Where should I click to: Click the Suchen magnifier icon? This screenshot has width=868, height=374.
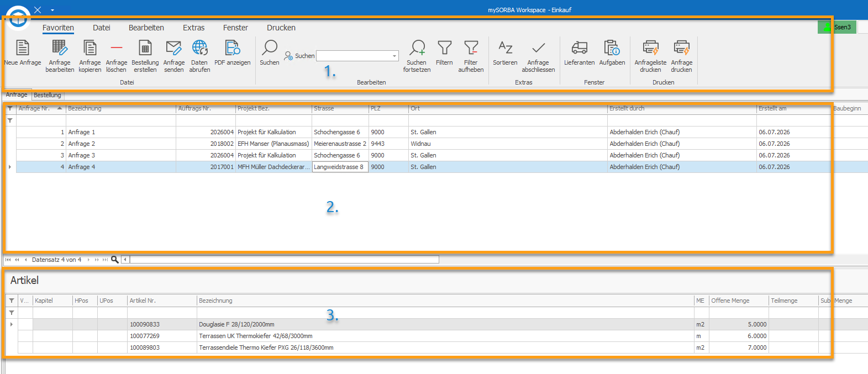[269, 48]
